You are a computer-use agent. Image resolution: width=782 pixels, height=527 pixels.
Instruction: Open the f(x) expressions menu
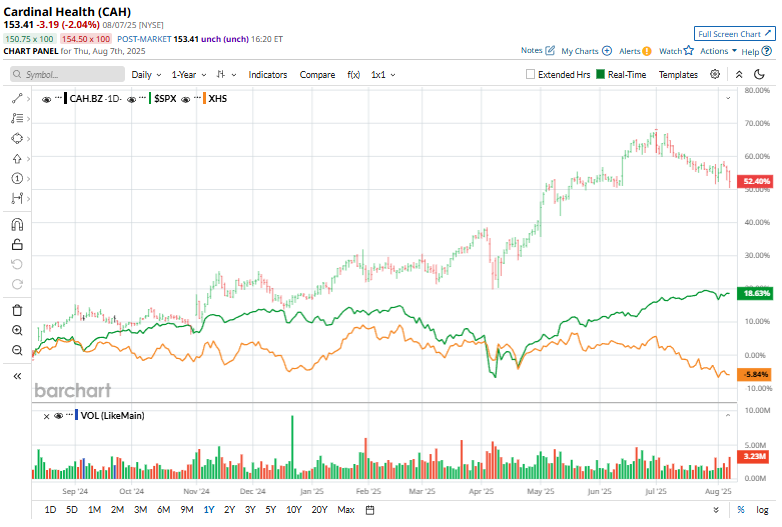(x=354, y=74)
